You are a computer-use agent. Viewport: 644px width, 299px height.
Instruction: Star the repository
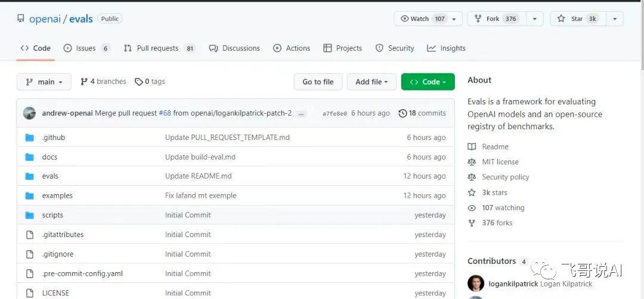coord(578,19)
